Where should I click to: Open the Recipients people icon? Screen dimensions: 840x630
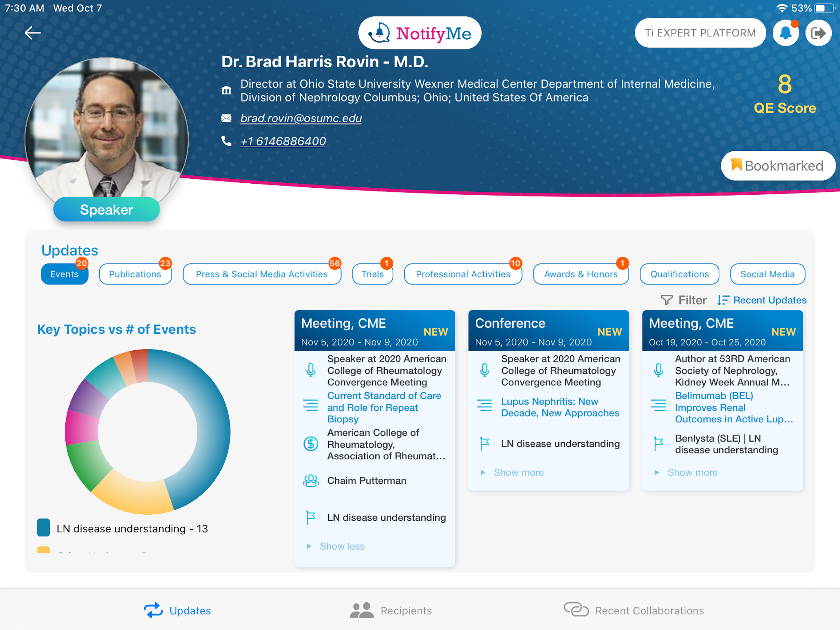tap(362, 610)
